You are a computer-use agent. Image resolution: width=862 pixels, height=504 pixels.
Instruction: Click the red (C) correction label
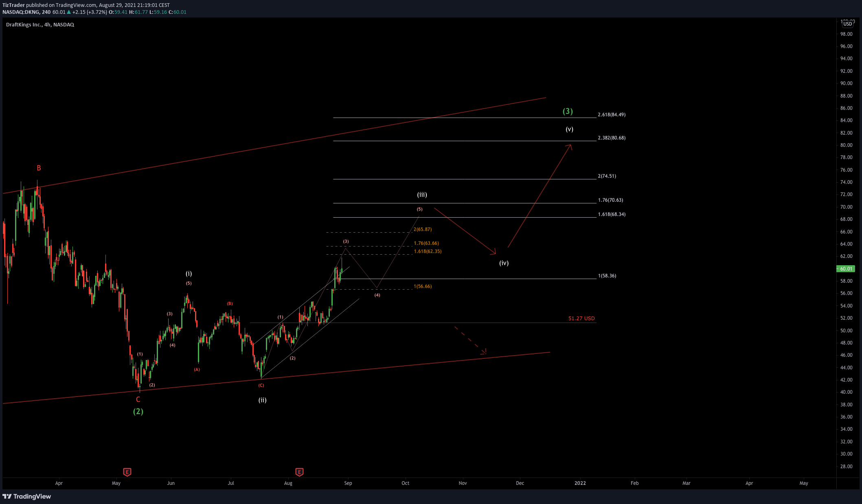261,386
